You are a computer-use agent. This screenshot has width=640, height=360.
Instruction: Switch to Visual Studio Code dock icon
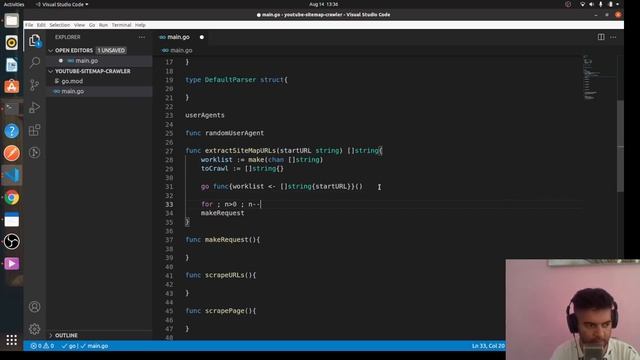click(11, 175)
